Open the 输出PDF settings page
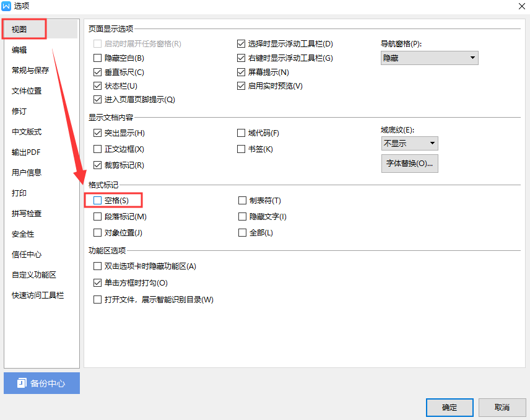The height and width of the screenshot is (420, 530). click(26, 152)
